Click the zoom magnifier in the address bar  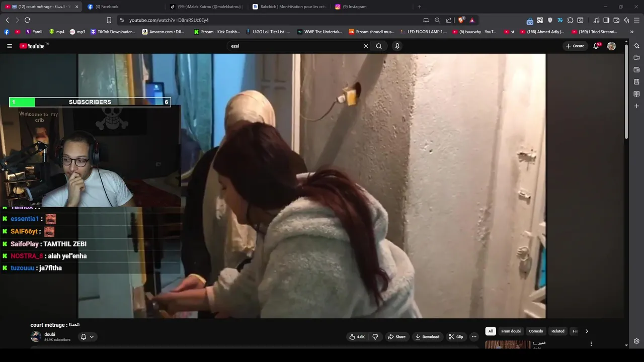[x=437, y=20]
